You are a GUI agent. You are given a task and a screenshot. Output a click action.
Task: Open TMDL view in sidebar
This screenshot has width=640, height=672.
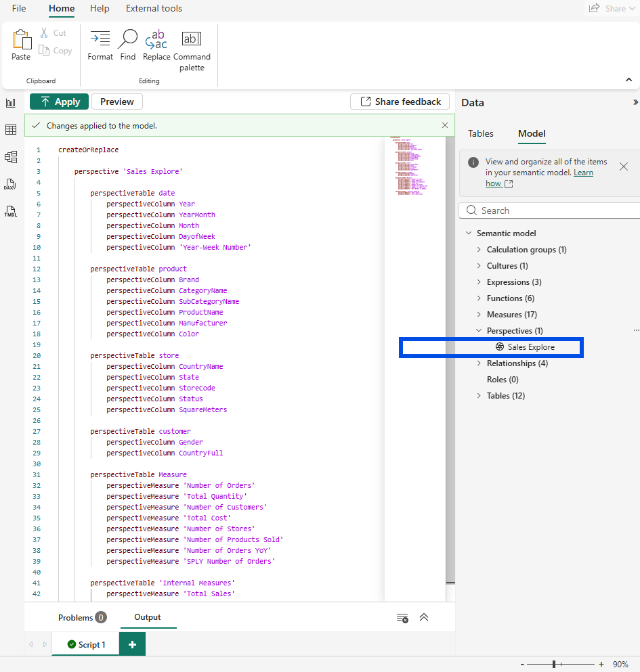[x=11, y=211]
